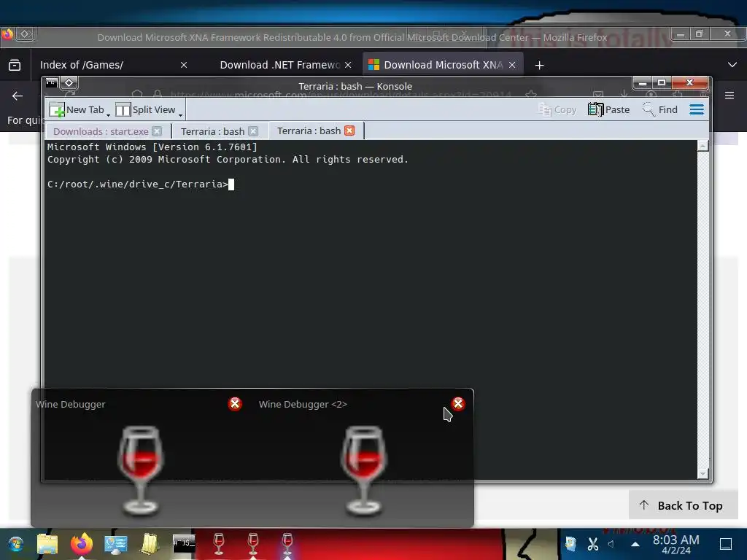Click the yellow notes icon on taskbar
747x560 pixels.
(150, 544)
